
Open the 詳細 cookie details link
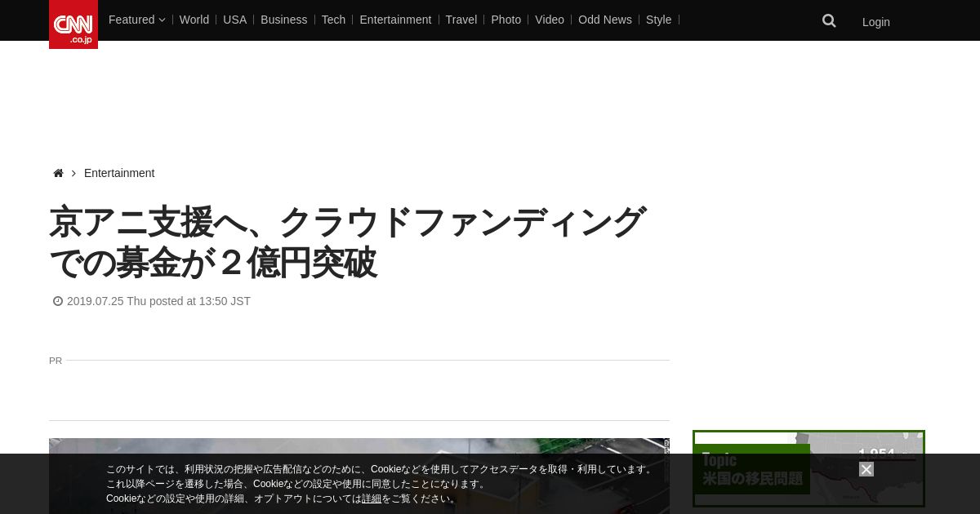[372, 498]
